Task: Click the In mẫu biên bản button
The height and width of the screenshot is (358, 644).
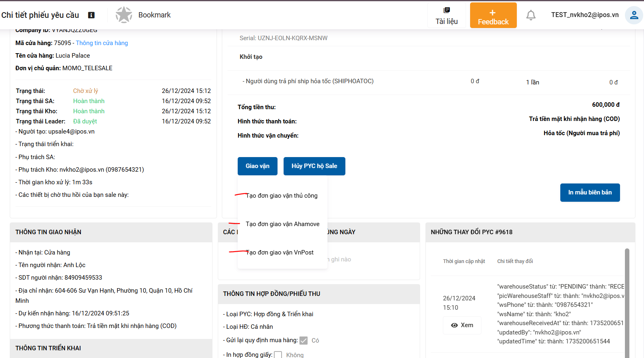Action: tap(590, 192)
